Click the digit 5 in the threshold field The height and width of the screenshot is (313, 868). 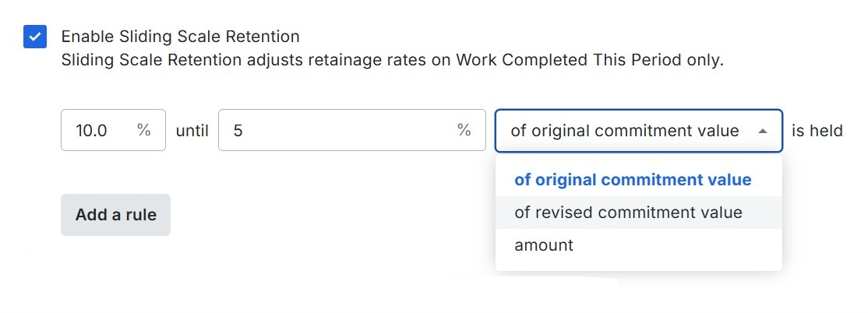[238, 131]
